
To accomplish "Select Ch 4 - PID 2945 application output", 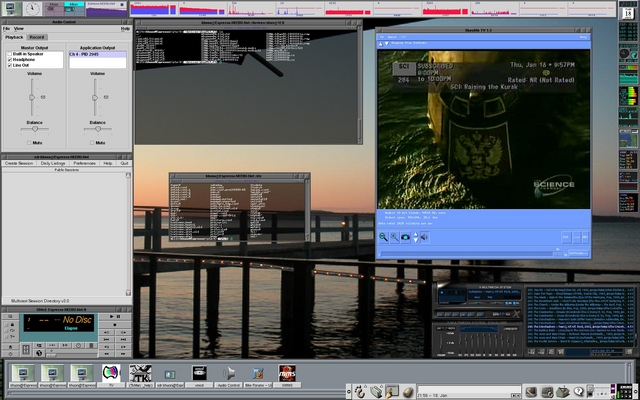I will click(98, 54).
